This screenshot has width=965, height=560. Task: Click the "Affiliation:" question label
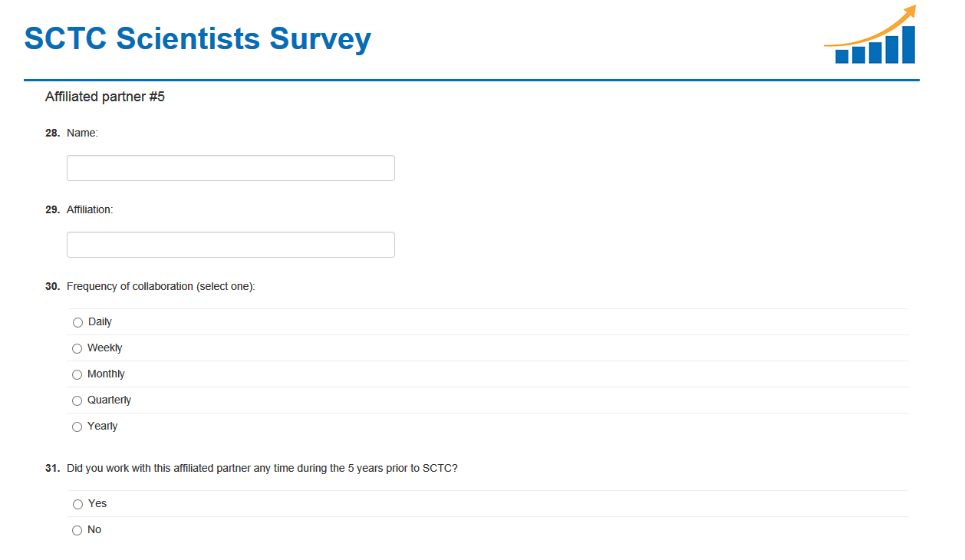90,209
